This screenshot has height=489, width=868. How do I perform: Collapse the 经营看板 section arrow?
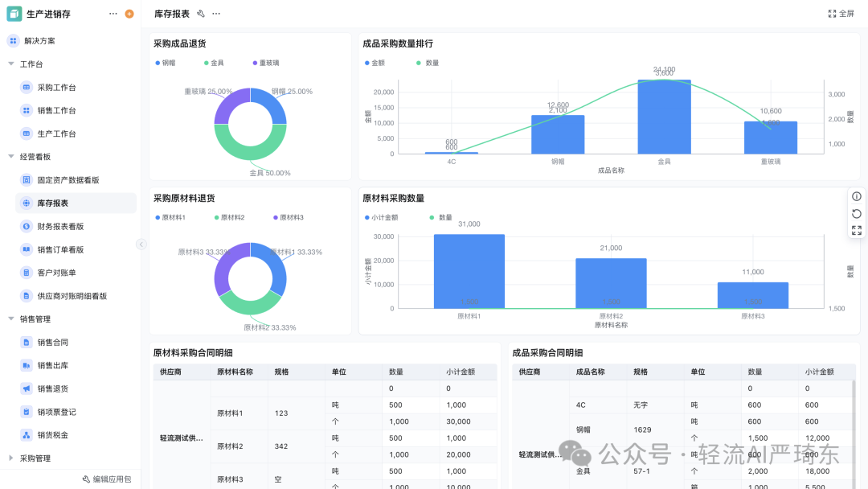[11, 157]
